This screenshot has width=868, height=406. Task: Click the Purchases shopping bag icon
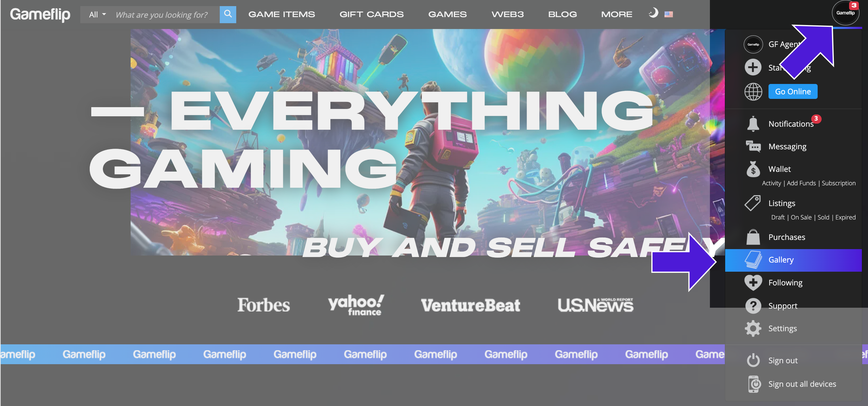click(x=753, y=237)
